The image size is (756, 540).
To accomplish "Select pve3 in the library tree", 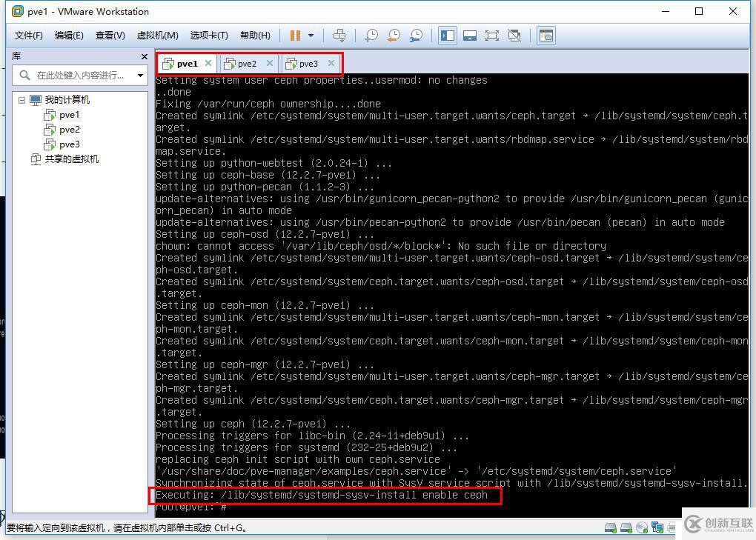I will click(x=70, y=144).
